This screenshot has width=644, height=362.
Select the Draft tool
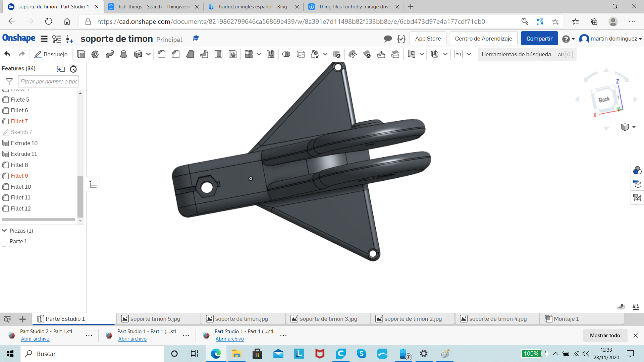[190, 54]
